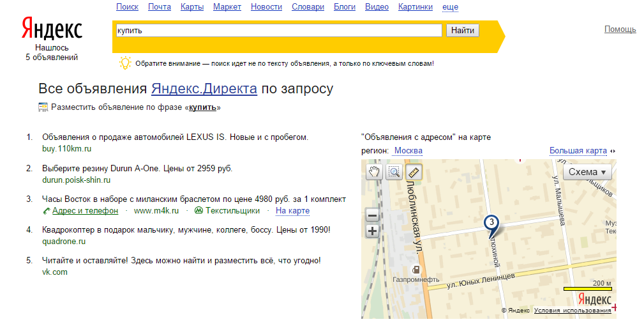Open Картинки in top navigation
Image resolution: width=644 pixels, height=324 pixels.
[416, 7]
